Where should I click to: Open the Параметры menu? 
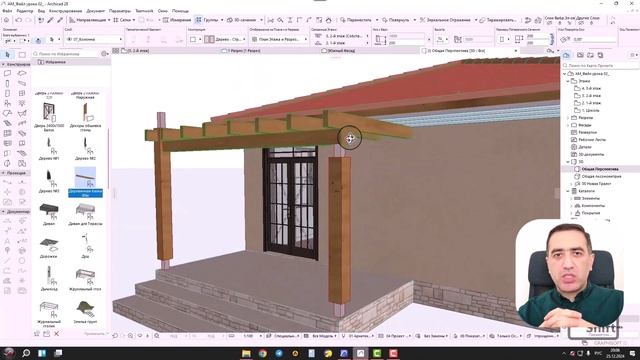click(120, 11)
